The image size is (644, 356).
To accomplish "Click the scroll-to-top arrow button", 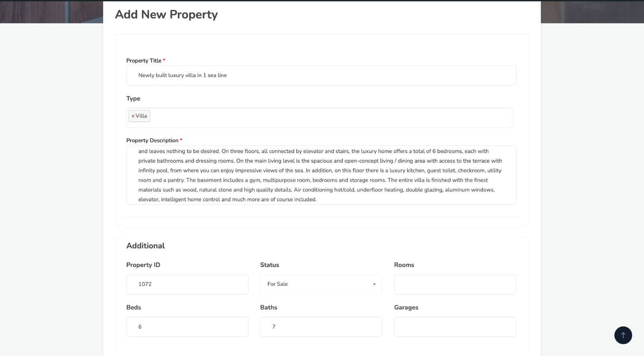I will click(x=623, y=335).
